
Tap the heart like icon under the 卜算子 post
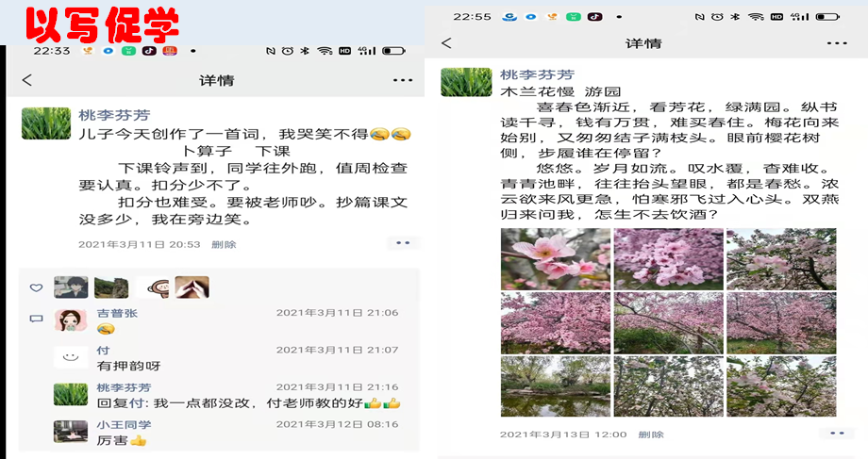(x=36, y=287)
